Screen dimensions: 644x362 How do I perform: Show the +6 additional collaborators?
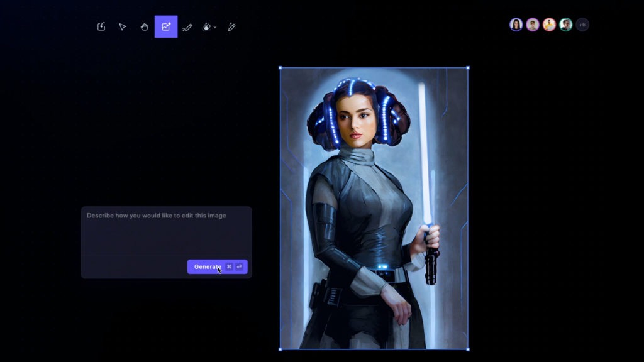(582, 25)
